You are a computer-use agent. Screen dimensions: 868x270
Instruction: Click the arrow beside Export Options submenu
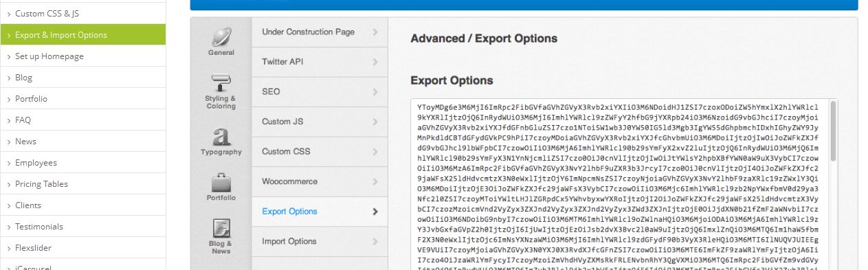coord(375,212)
